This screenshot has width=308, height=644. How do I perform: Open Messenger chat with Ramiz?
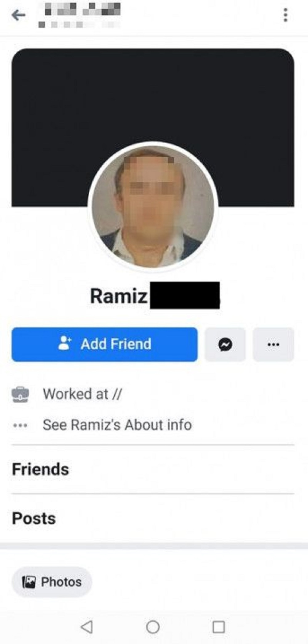point(225,344)
